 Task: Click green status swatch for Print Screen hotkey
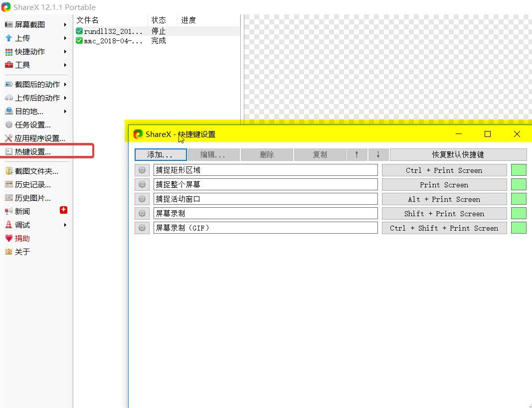(519, 185)
